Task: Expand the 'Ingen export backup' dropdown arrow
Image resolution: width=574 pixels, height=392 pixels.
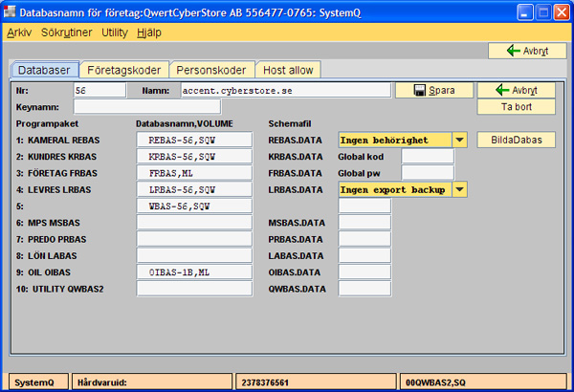Action: click(460, 189)
